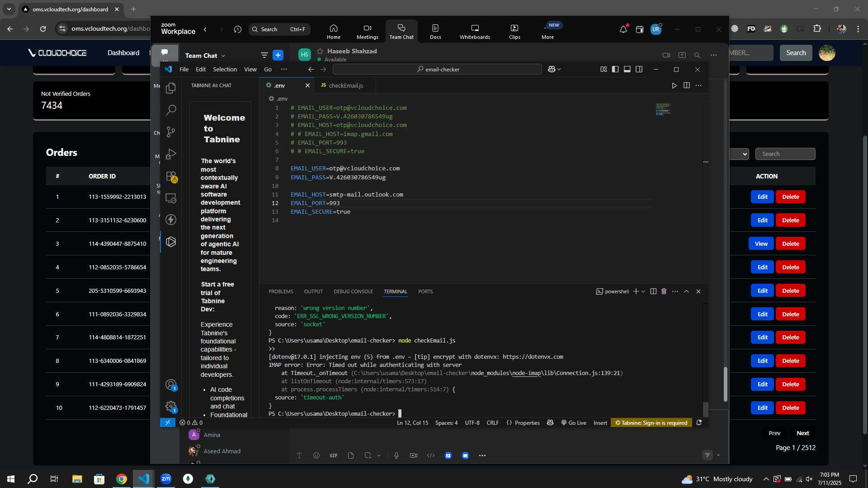This screenshot has height=488, width=868.
Task: Go to Next page of orders
Action: click(x=802, y=433)
